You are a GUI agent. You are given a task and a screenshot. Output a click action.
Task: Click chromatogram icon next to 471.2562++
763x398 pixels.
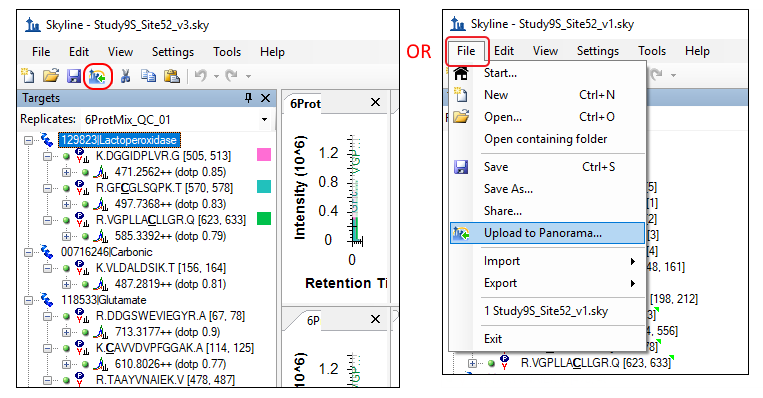(x=101, y=172)
